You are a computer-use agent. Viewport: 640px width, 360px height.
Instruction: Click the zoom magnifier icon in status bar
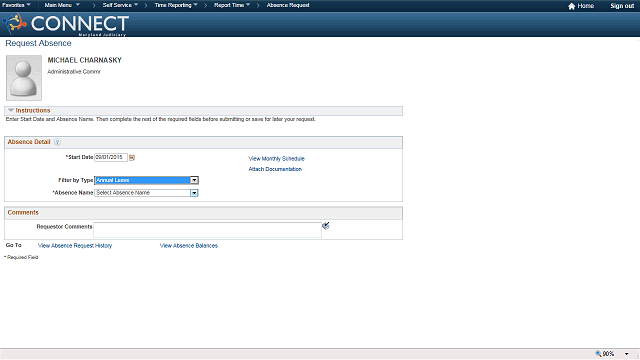click(x=598, y=353)
